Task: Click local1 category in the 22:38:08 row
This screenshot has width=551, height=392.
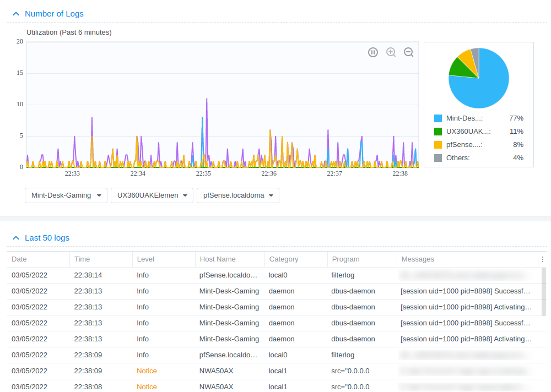Action: tap(278, 386)
